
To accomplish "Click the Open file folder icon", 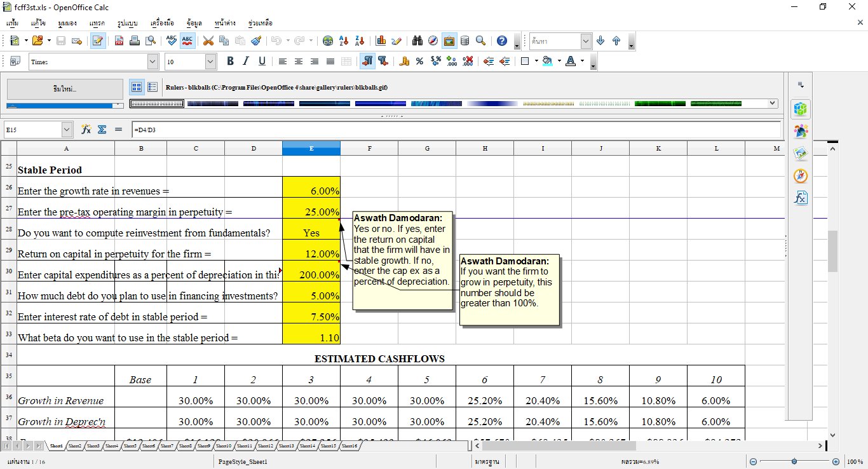I will pos(37,41).
